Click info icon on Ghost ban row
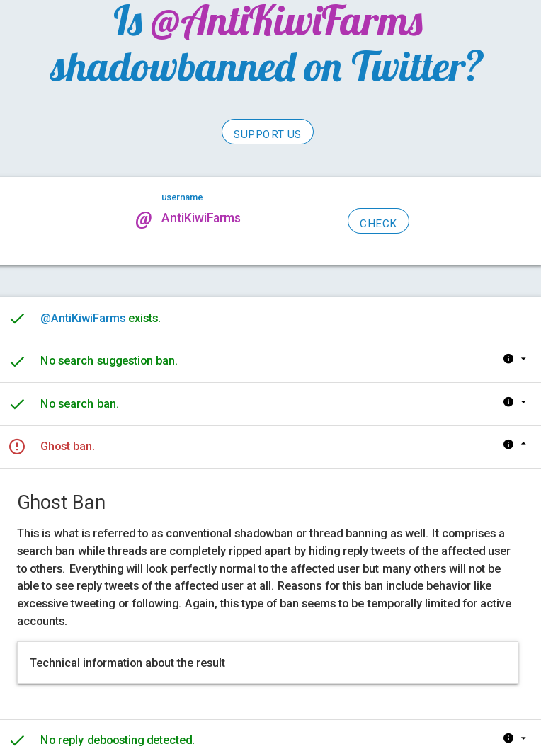 508,444
